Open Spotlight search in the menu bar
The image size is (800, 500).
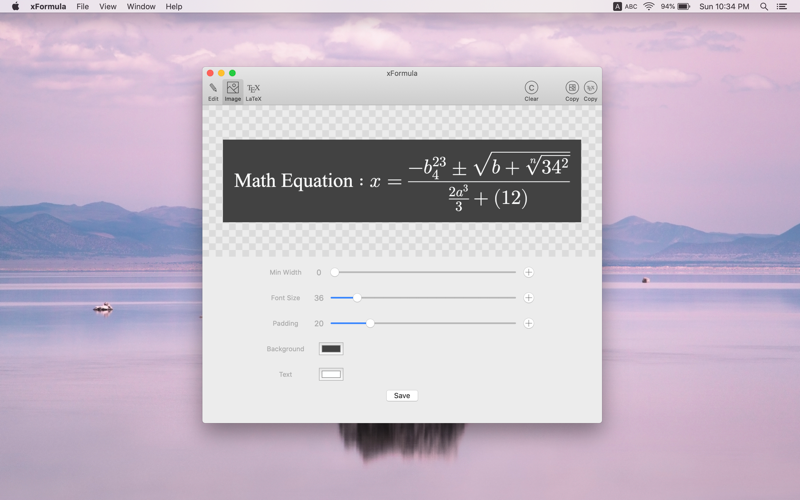coord(764,7)
